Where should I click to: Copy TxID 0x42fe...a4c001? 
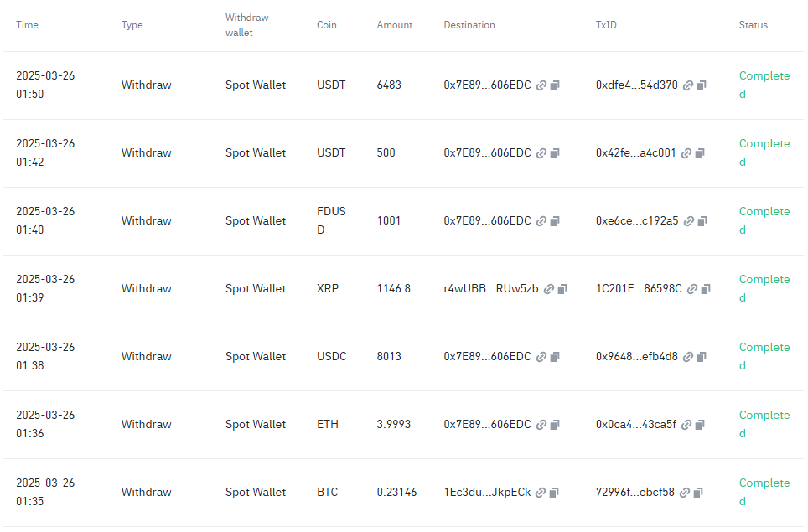pyautogui.click(x=700, y=153)
